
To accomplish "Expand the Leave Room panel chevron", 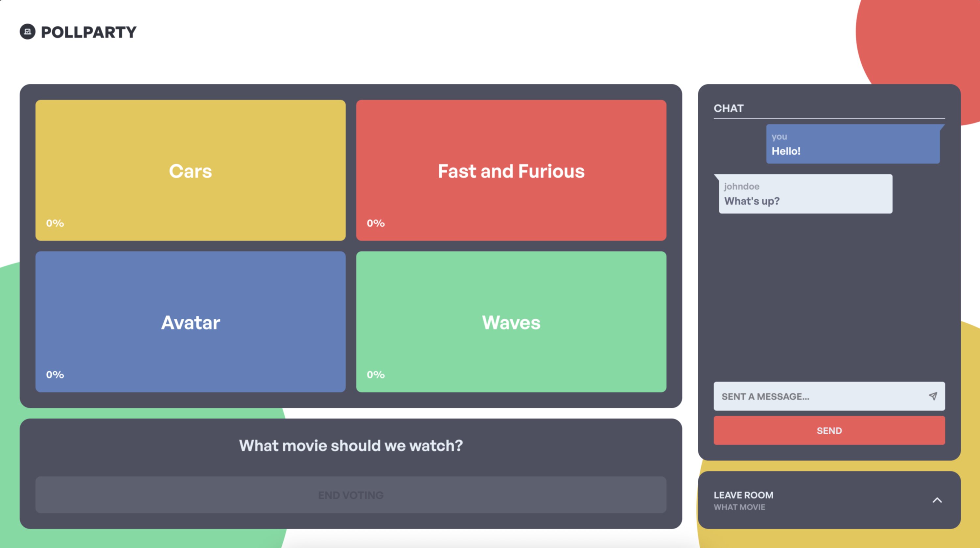I will 937,500.
